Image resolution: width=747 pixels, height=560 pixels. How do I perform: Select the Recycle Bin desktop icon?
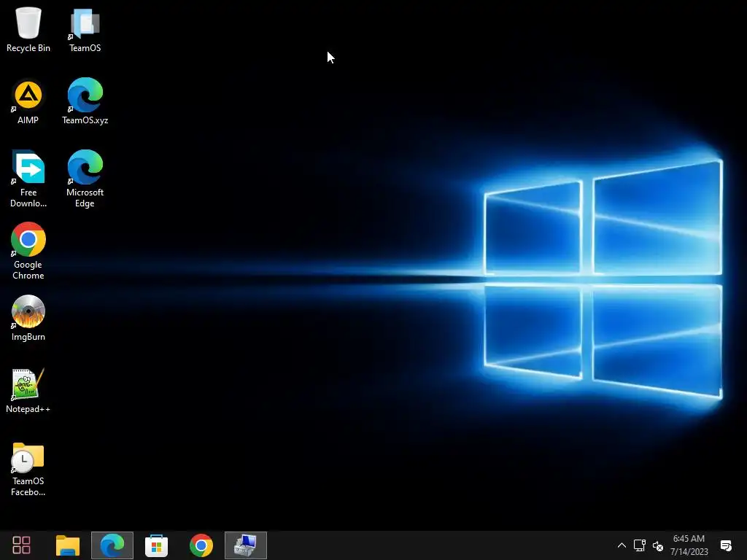[28, 29]
